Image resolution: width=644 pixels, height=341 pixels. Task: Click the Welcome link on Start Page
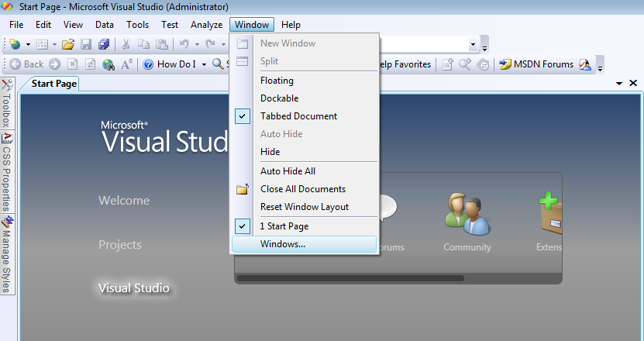pyautogui.click(x=124, y=201)
